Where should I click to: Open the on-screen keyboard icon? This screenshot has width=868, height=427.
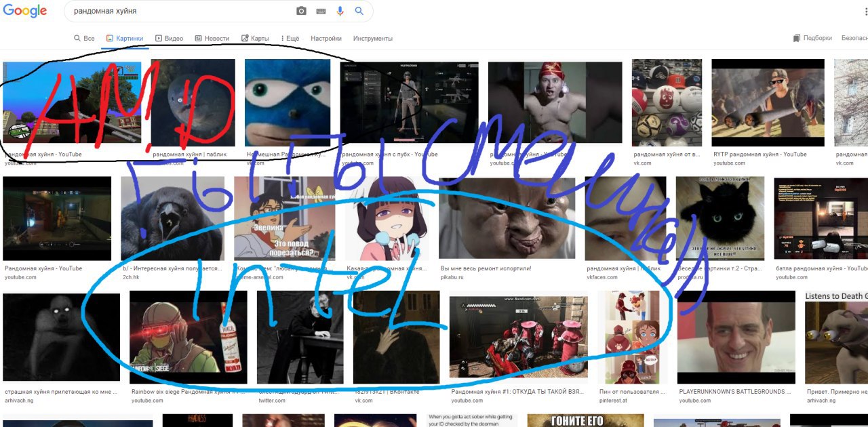[321, 12]
